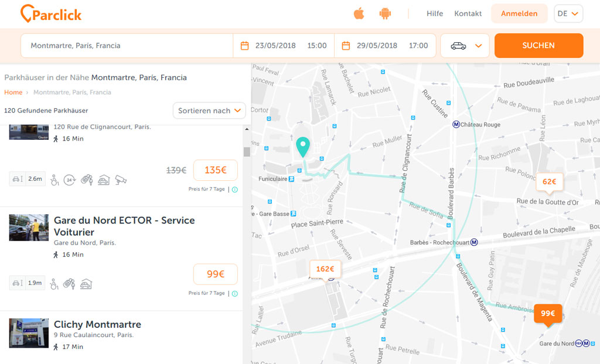Screen dimensions: 600x364
Task: Click the Gare Basse station icon
Action: (294, 214)
